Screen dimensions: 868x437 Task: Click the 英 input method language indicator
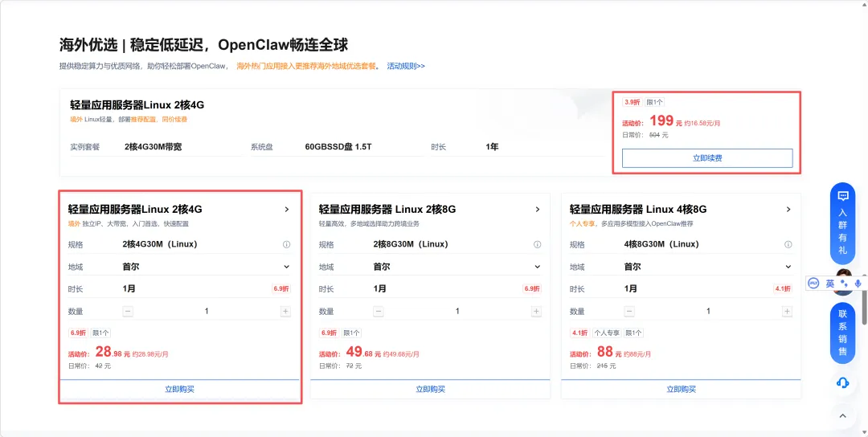click(829, 284)
